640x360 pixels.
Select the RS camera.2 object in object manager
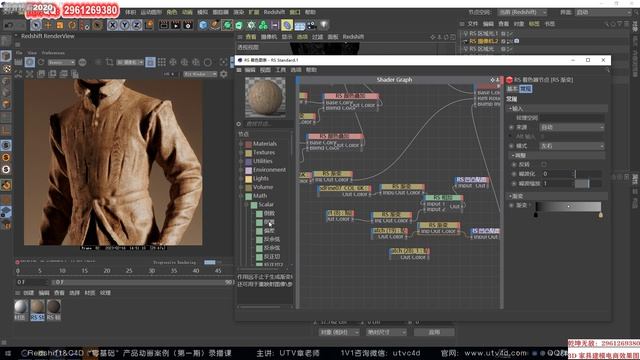(484, 41)
